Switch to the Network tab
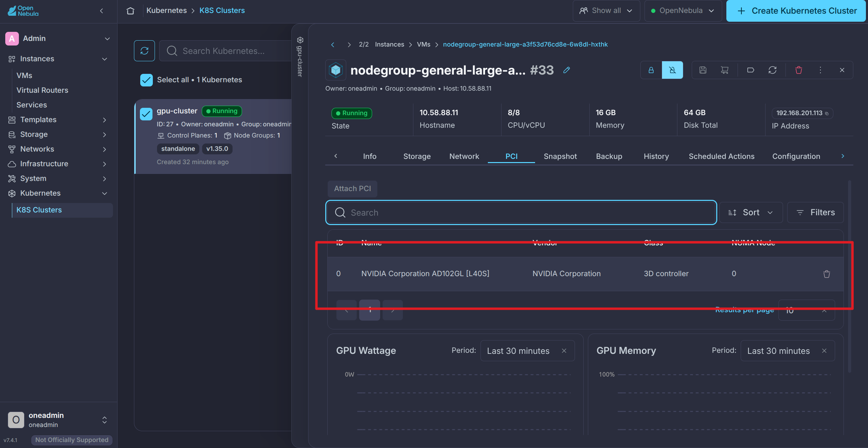Screen dimensions: 868x448 coord(464,156)
